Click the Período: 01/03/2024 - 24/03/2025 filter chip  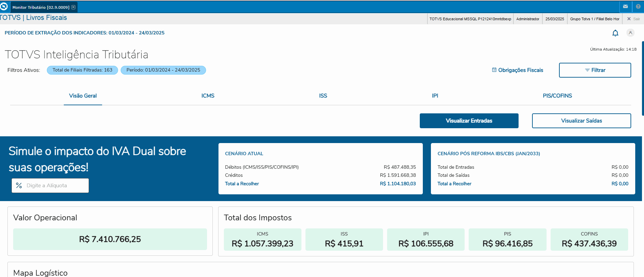(x=163, y=70)
